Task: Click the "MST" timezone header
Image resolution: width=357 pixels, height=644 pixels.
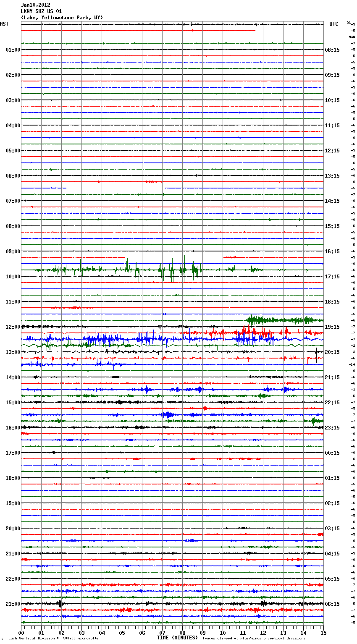Action: pyautogui.click(x=4, y=24)
